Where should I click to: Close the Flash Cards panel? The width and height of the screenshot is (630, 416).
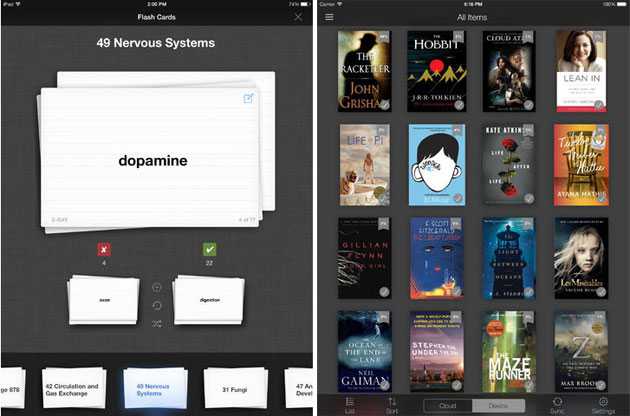coord(298,17)
